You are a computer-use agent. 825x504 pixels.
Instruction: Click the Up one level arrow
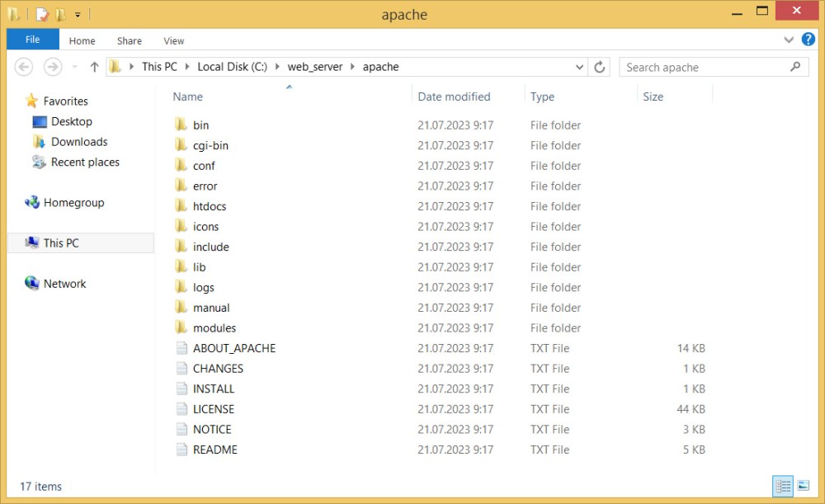point(94,67)
